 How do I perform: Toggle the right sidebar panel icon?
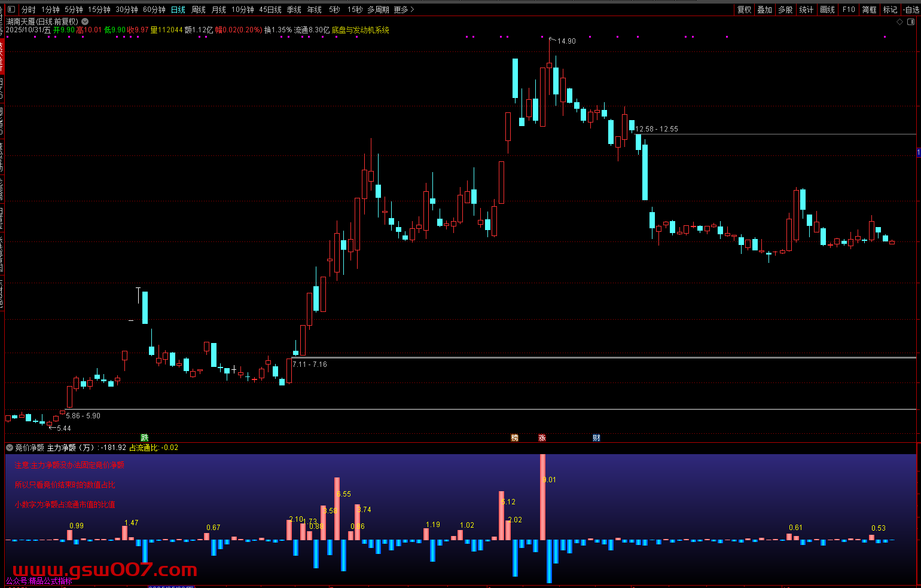pos(911,22)
